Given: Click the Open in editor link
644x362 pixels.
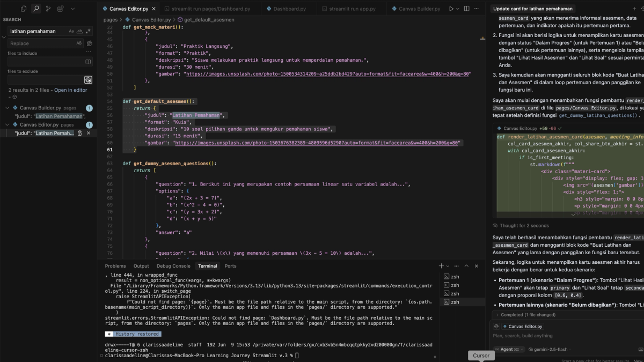Looking at the screenshot, I should (x=70, y=90).
